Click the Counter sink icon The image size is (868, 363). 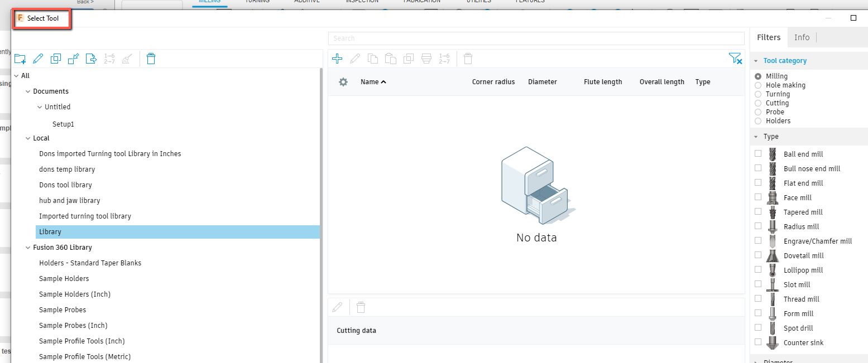pos(773,342)
